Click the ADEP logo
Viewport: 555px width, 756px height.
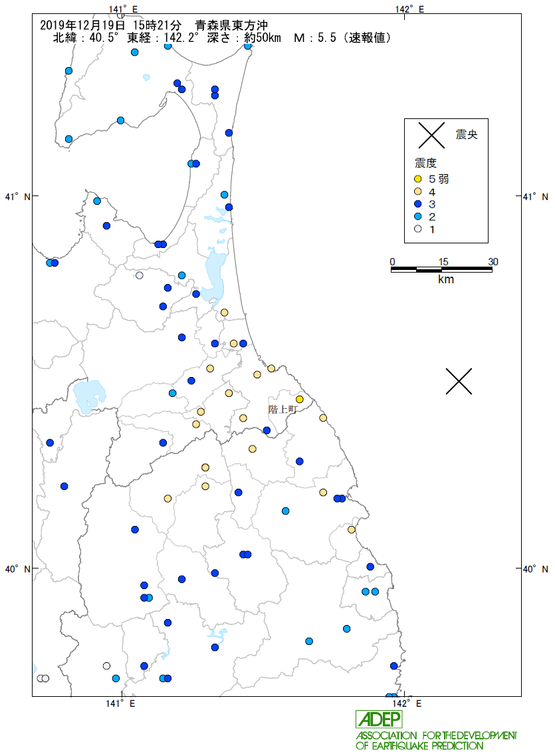pyautogui.click(x=379, y=719)
